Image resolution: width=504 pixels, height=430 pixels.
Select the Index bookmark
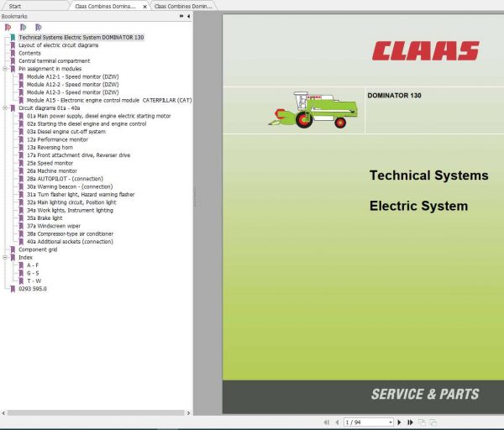(25, 258)
